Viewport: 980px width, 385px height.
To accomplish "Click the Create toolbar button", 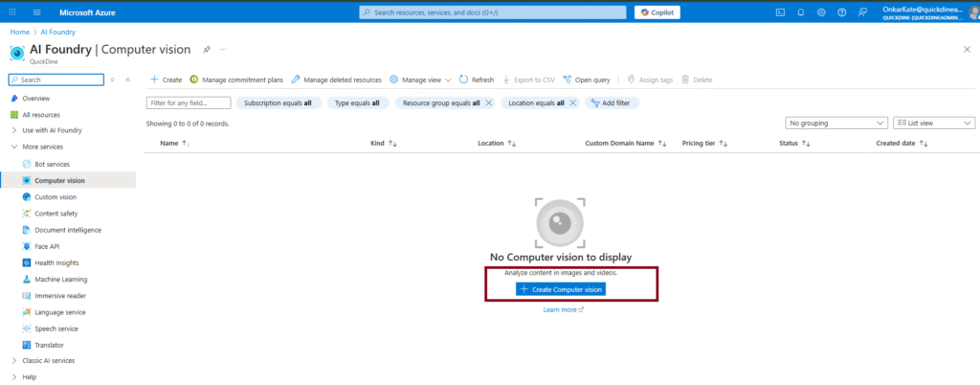I will pos(167,80).
